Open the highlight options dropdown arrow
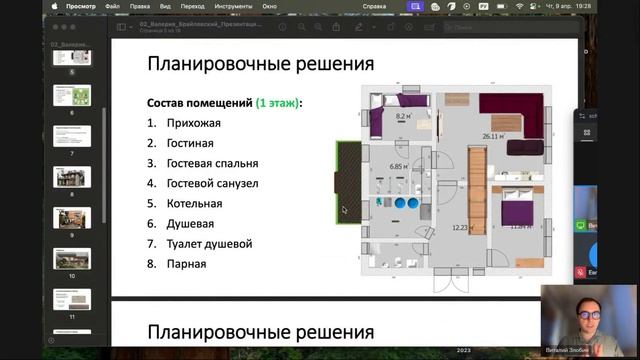Viewport: 640px width, 360px height. (x=373, y=27)
